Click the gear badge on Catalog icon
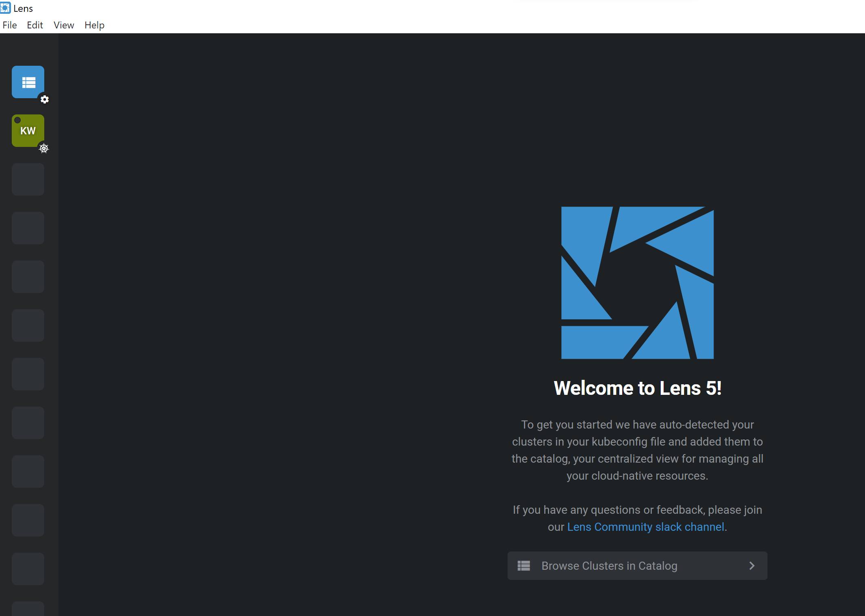This screenshot has width=865, height=616. coord(45,99)
